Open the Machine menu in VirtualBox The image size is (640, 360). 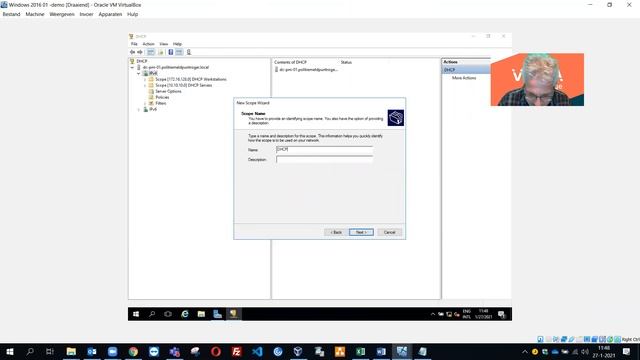pos(35,14)
